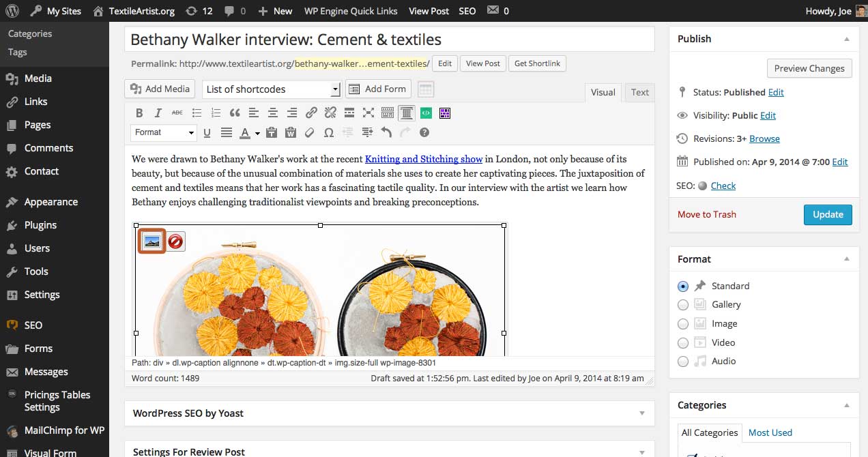
Task: Collapse the Format panel
Action: point(847,259)
